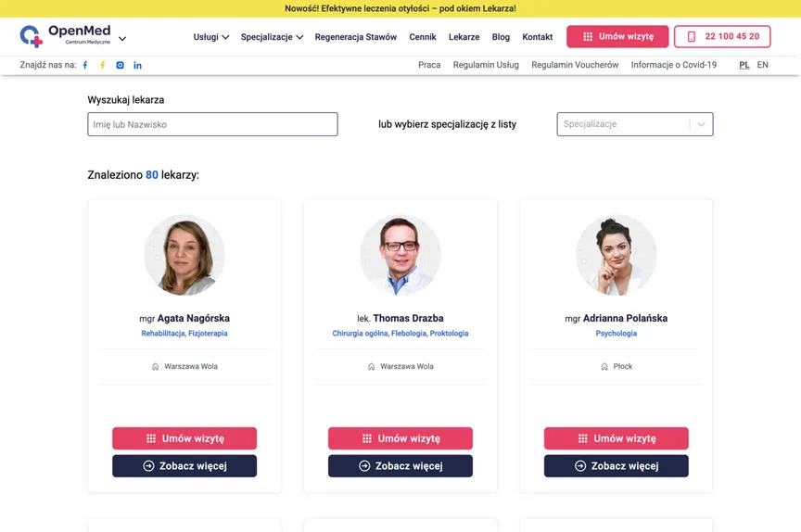Go to the Cennik menu item
The image size is (801, 532).
coord(423,37)
